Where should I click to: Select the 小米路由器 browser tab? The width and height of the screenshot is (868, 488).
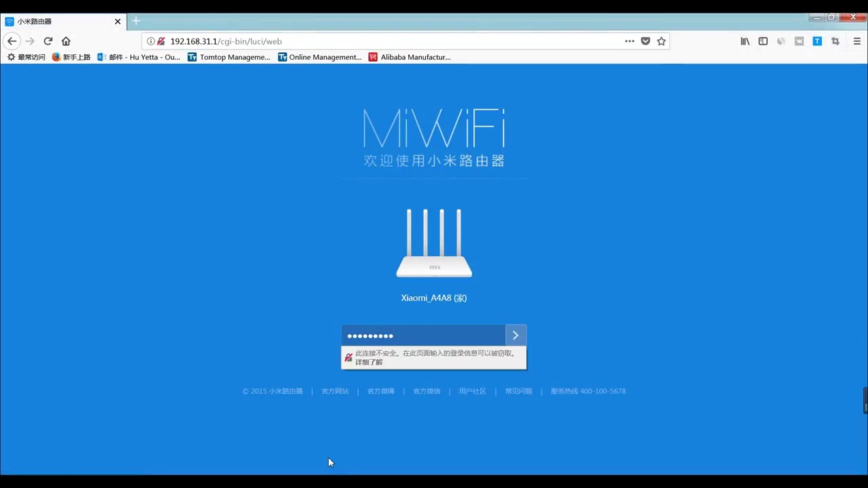pos(62,22)
